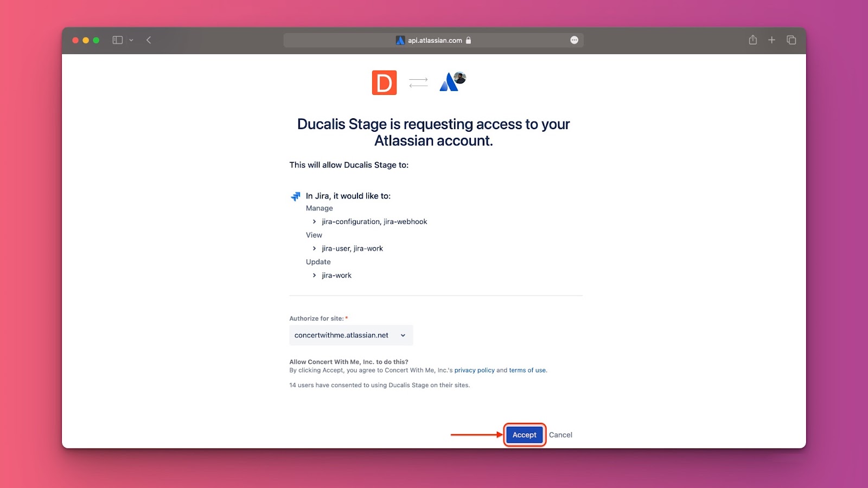Image resolution: width=868 pixels, height=488 pixels.
Task: Open the Authorize for site dropdown
Action: (351, 335)
